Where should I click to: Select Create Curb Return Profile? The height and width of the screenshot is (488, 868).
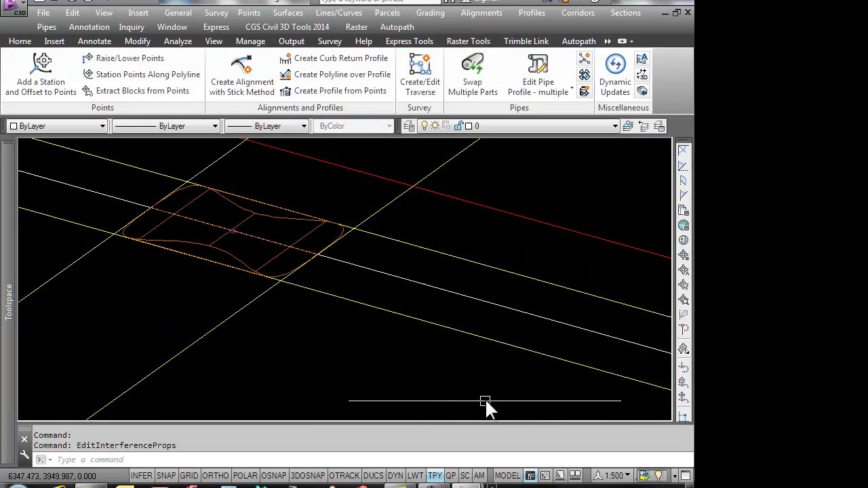pyautogui.click(x=334, y=58)
